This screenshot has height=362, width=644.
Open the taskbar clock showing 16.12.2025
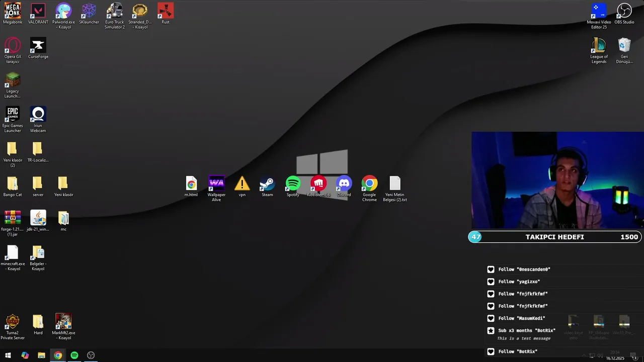tap(615, 355)
